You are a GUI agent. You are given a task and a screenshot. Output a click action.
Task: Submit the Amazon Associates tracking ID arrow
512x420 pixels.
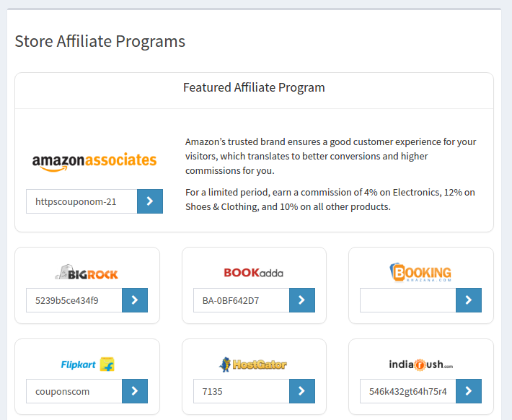(x=150, y=201)
